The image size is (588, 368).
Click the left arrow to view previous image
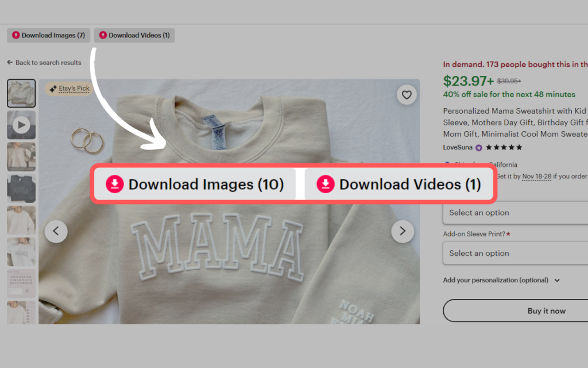56,231
